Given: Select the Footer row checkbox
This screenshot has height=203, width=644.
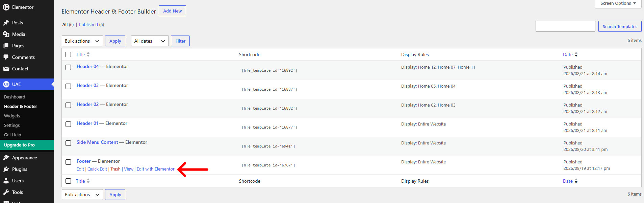Looking at the screenshot, I should [68, 162].
